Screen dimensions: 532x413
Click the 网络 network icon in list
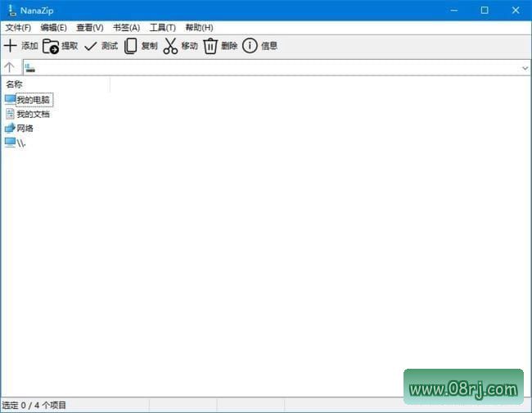(10, 128)
